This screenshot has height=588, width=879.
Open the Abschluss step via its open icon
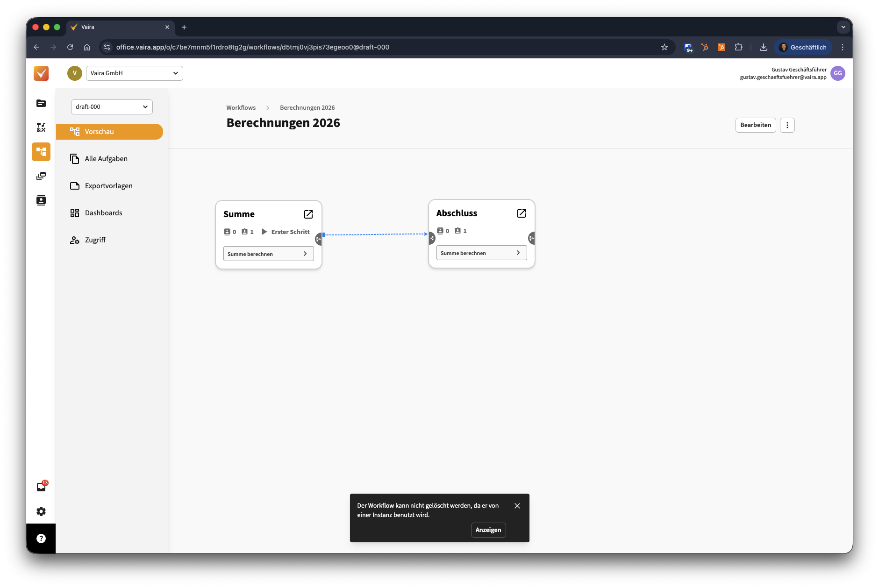click(x=522, y=213)
